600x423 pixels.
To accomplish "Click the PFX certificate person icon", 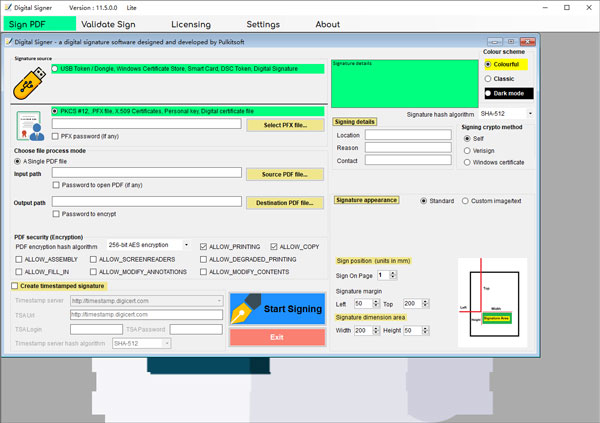I will (x=30, y=126).
